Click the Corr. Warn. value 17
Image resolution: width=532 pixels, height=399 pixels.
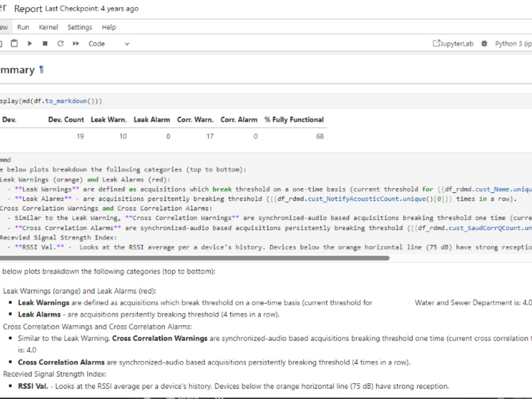pos(210,136)
